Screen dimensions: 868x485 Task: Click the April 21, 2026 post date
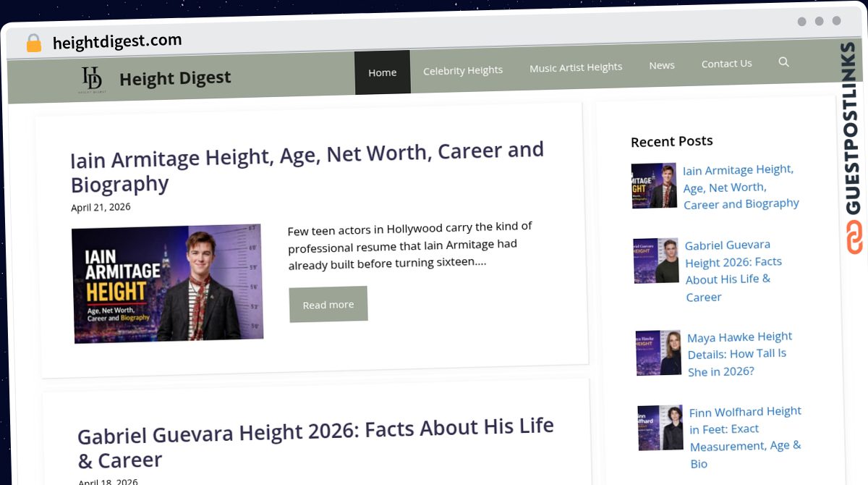[101, 207]
